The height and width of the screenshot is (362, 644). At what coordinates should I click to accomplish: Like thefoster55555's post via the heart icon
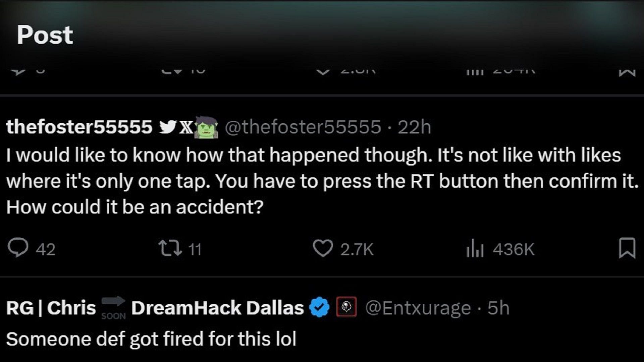(323, 248)
